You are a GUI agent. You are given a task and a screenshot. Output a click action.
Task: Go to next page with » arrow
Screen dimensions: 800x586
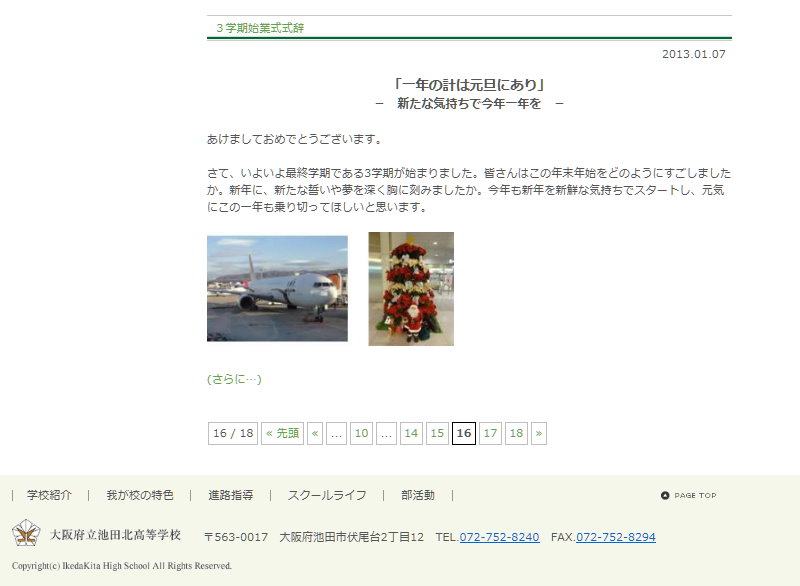click(539, 434)
